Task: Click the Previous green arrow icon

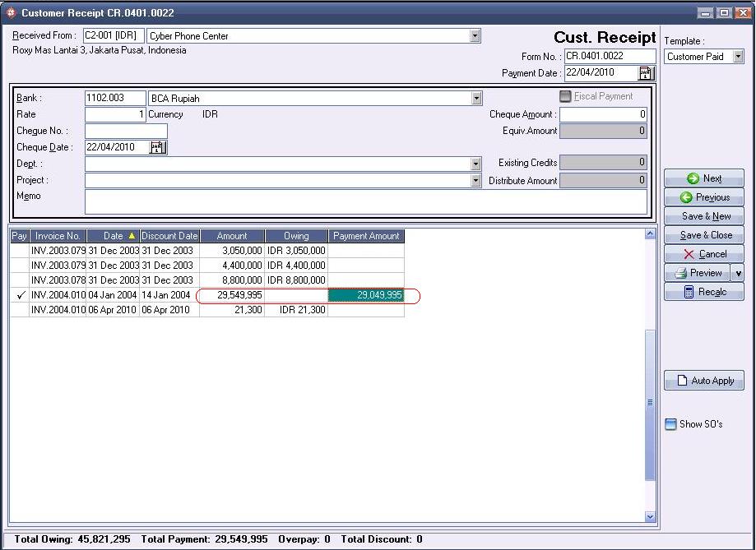Action: 685,197
